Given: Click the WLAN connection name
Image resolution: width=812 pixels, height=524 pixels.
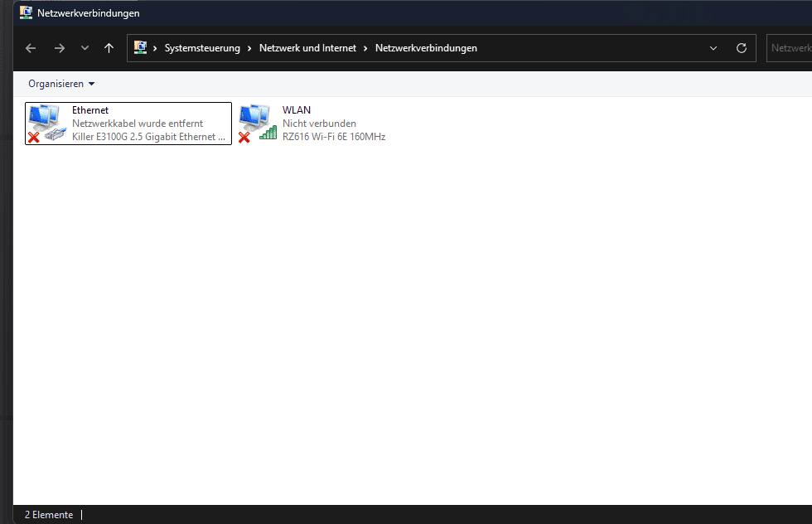Looking at the screenshot, I should coord(297,110).
